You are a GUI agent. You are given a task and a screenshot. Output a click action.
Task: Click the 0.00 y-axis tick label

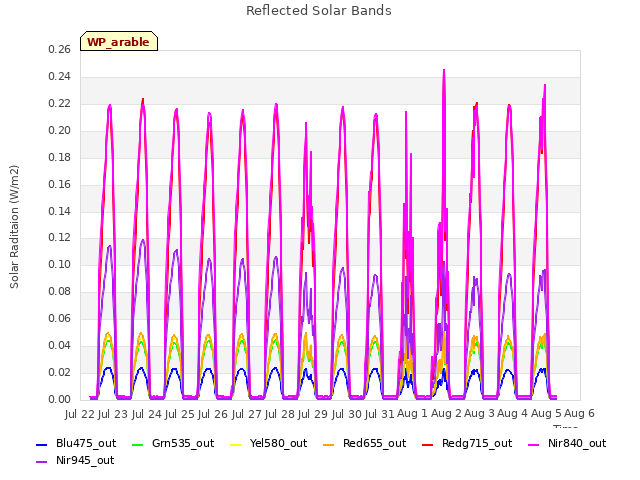tap(60, 399)
